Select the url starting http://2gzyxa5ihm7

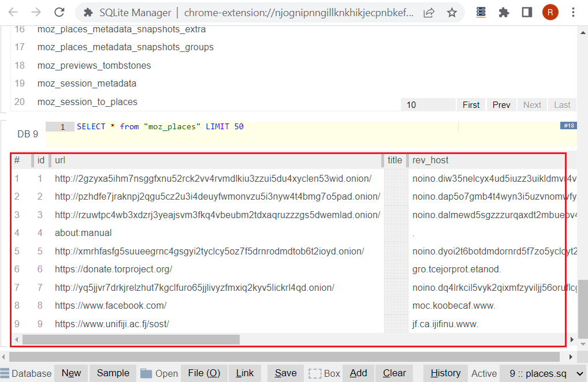(213, 179)
